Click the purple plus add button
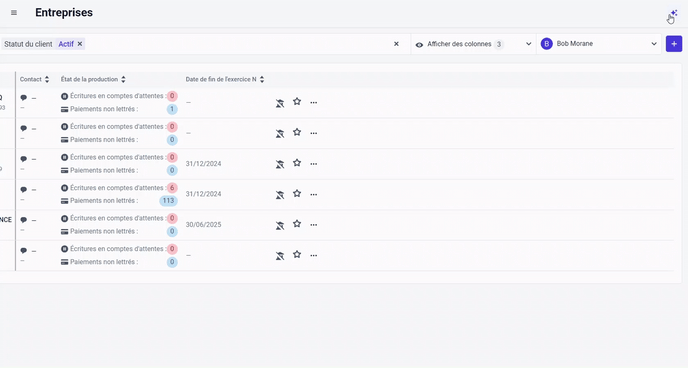The image size is (688, 368). (674, 44)
